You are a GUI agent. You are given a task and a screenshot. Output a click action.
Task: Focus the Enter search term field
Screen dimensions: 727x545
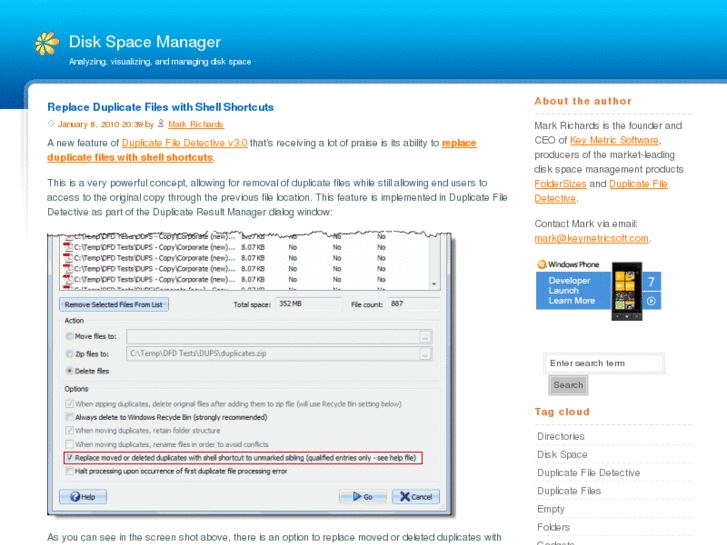(604, 363)
